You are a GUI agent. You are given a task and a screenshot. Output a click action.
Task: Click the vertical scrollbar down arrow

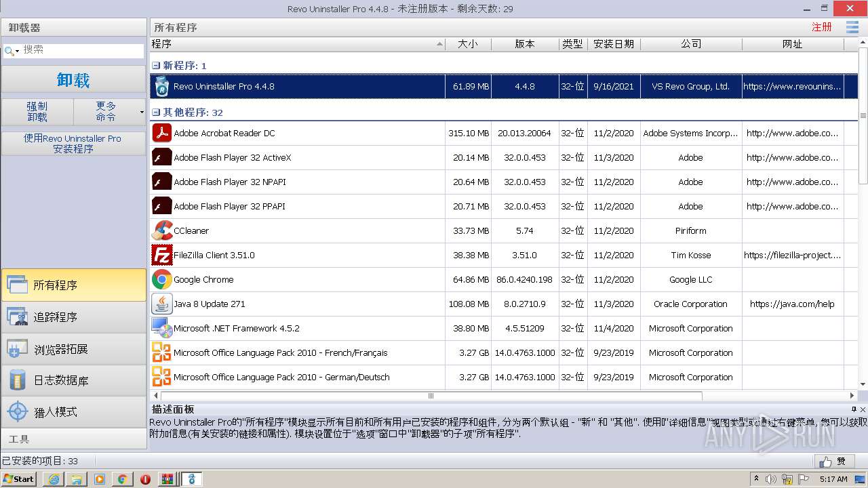pos(863,384)
